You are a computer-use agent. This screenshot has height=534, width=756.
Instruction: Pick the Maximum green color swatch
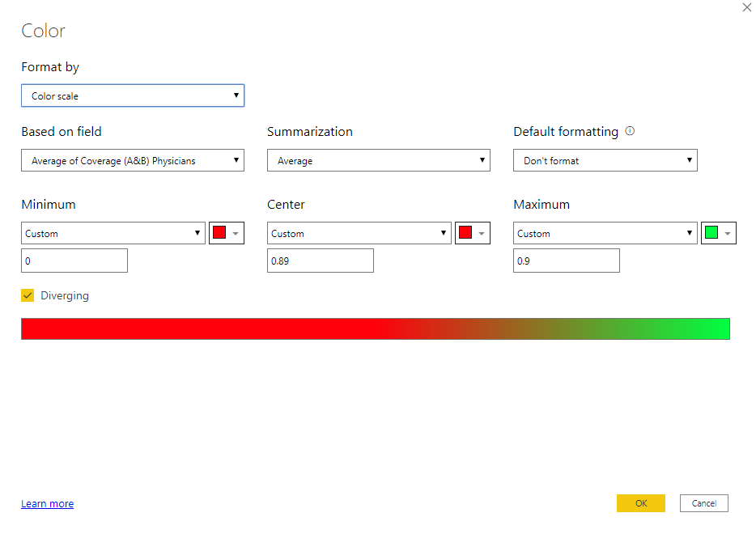coord(719,233)
